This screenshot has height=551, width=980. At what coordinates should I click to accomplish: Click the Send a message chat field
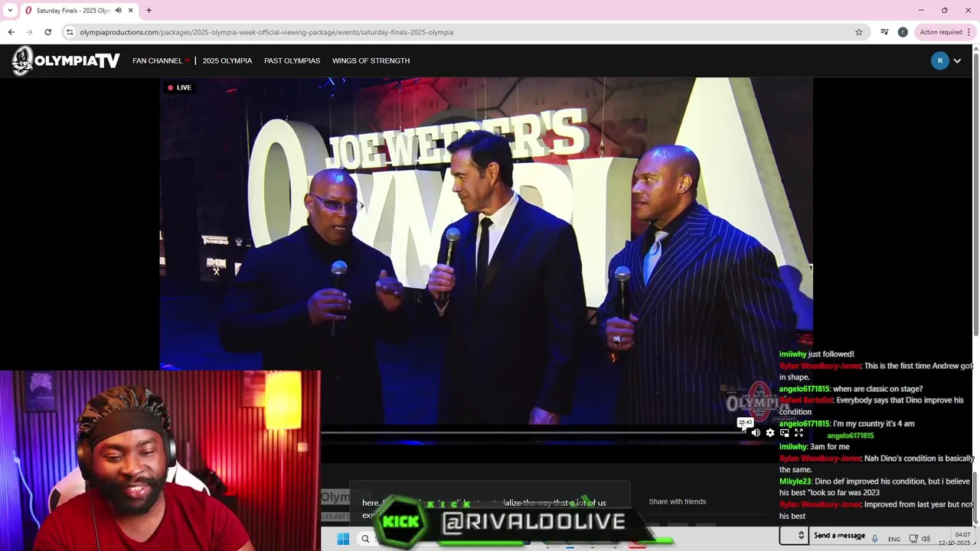[x=839, y=536]
